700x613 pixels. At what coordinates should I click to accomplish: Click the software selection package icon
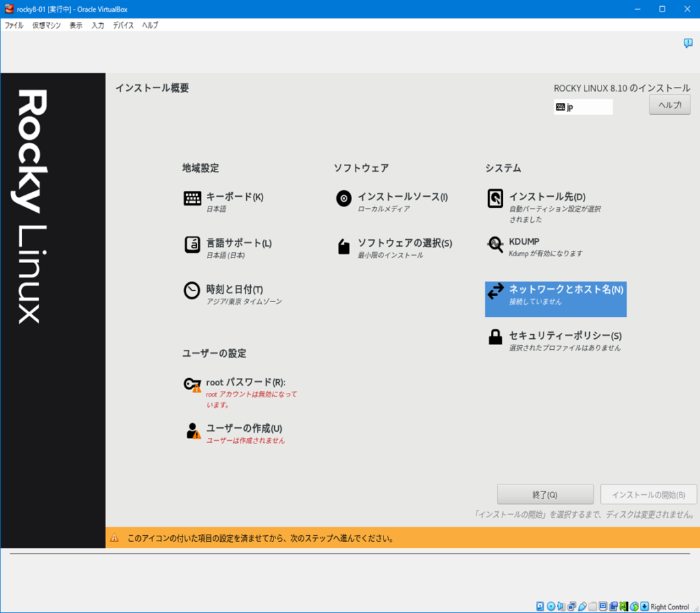pos(344,246)
